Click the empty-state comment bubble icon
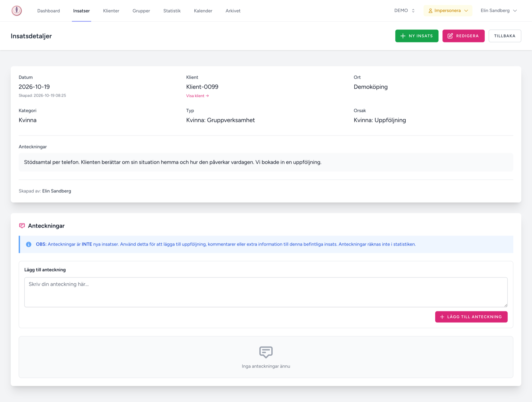The height and width of the screenshot is (402, 532). (266, 352)
